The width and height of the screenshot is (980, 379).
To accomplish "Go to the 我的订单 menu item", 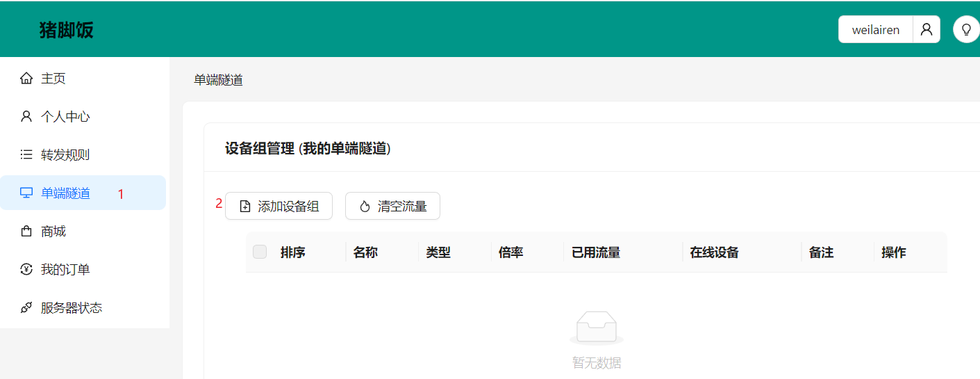I will (x=65, y=270).
